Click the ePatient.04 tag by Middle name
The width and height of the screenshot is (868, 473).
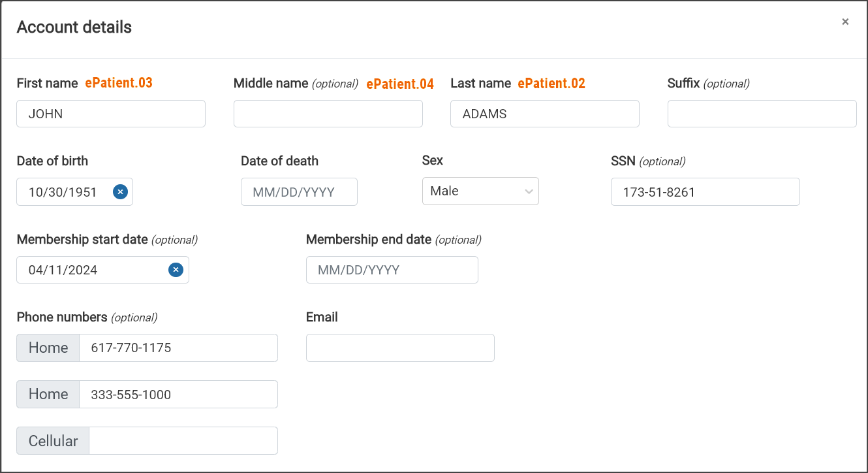click(400, 84)
